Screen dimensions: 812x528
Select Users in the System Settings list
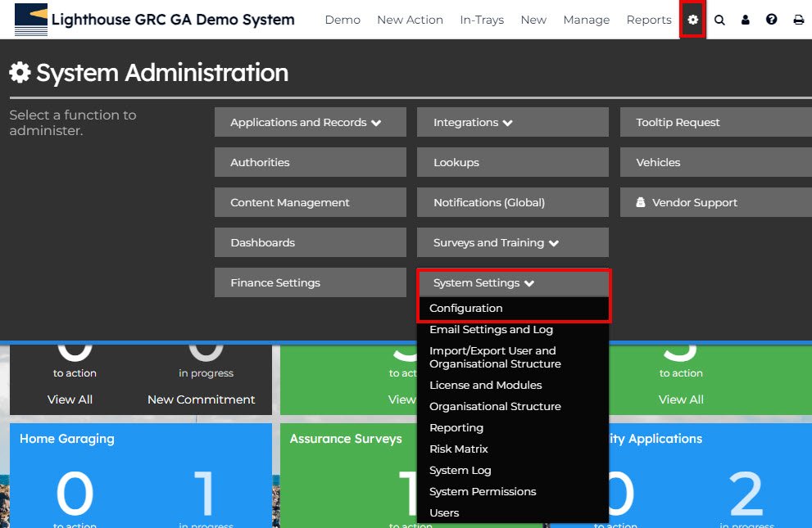(x=444, y=513)
